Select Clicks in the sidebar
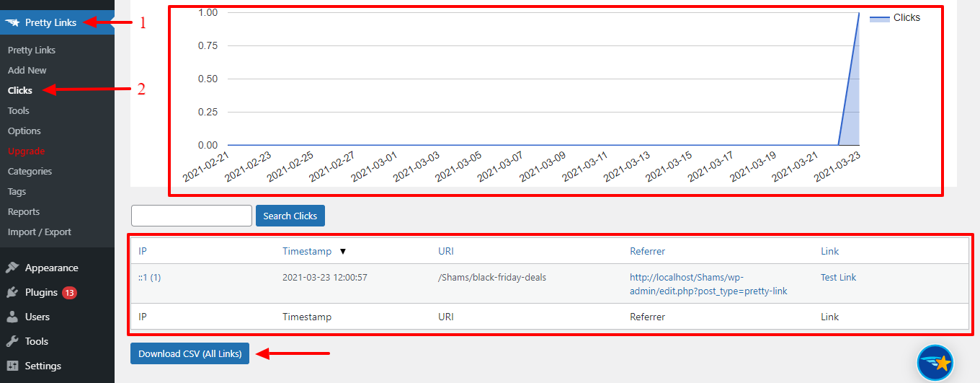 click(20, 91)
